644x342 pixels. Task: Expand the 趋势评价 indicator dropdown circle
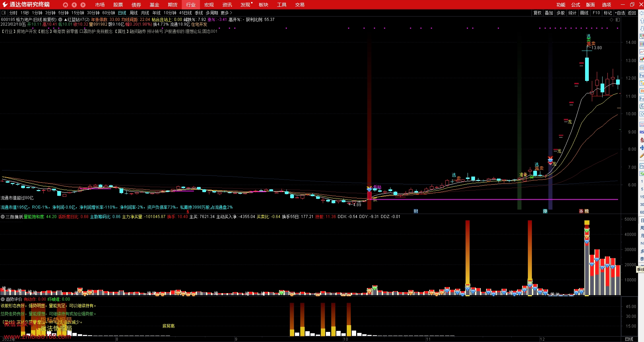(3, 299)
